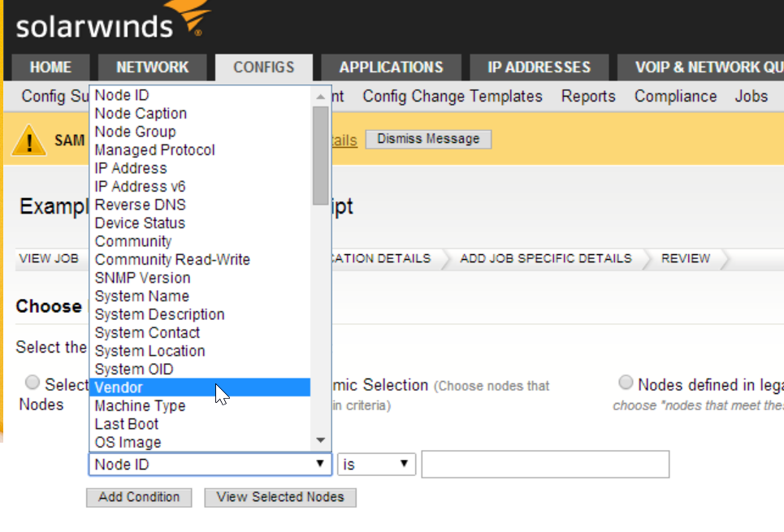Screen dimensions: 784x532
Task: Go to Config Change Templates
Action: tap(453, 96)
